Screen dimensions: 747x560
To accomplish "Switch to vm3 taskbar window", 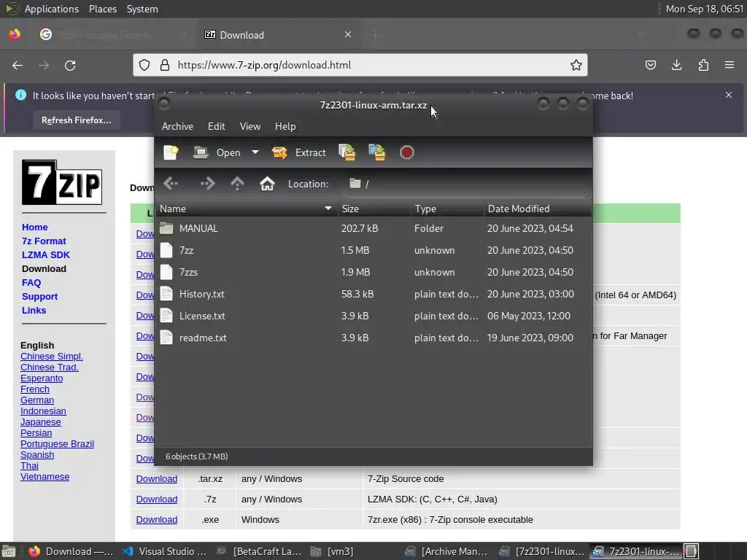I will 332,551.
